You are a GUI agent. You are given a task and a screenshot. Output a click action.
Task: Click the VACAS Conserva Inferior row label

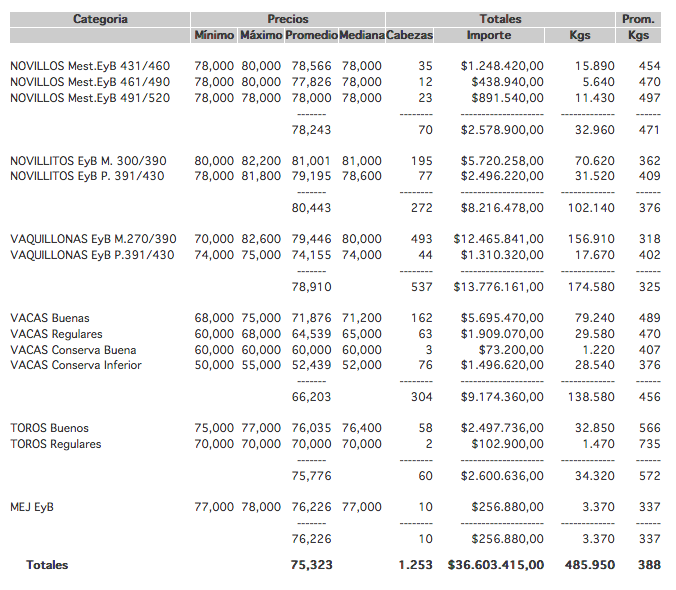tap(76, 365)
